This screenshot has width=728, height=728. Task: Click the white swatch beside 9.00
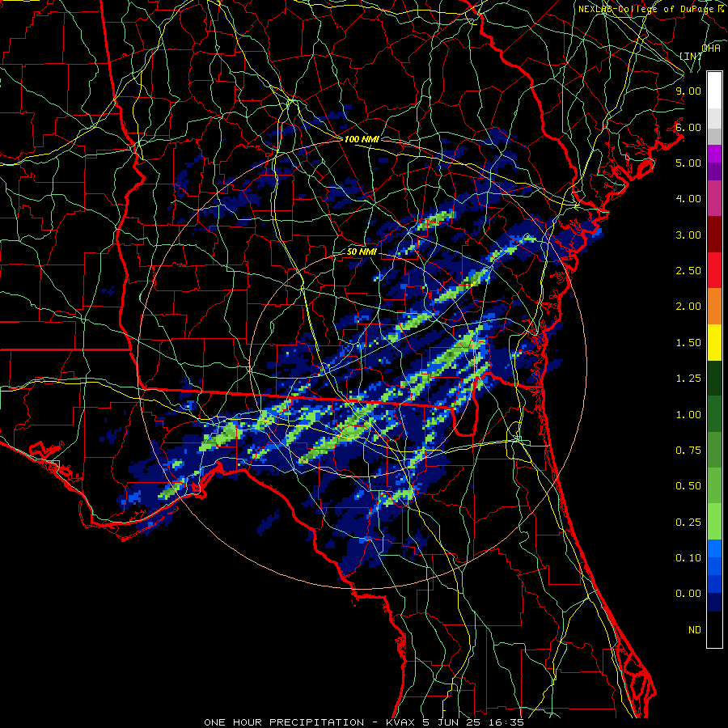[x=714, y=91]
